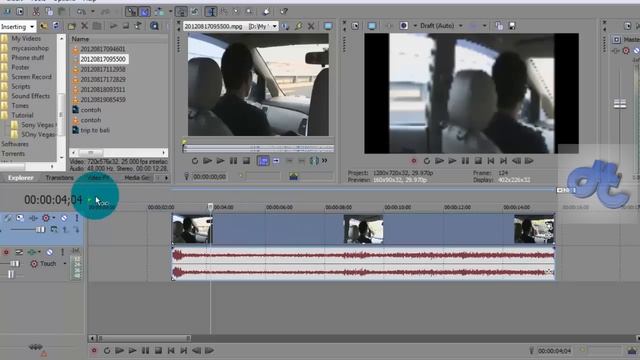Select the My Videos folder
Screen dimensions: 640x360
point(26,38)
